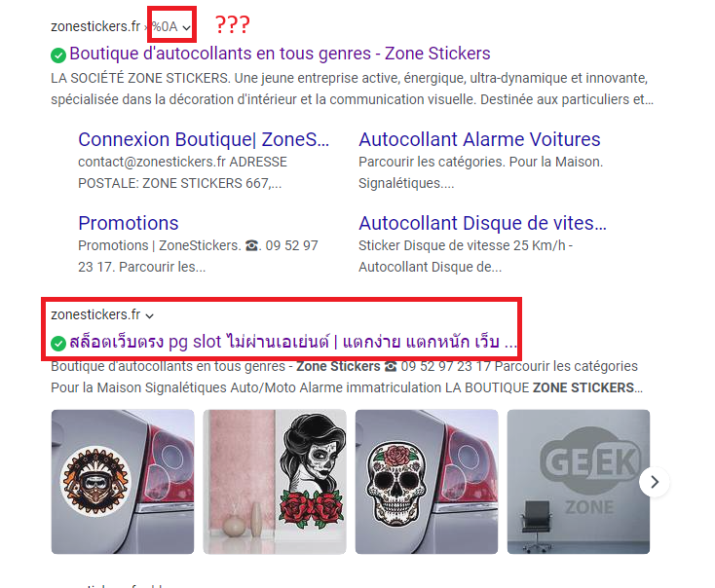Screen dimensions: 715x588
Task: Click the woman with roses sticker thumbnail
Action: pyautogui.click(x=275, y=482)
